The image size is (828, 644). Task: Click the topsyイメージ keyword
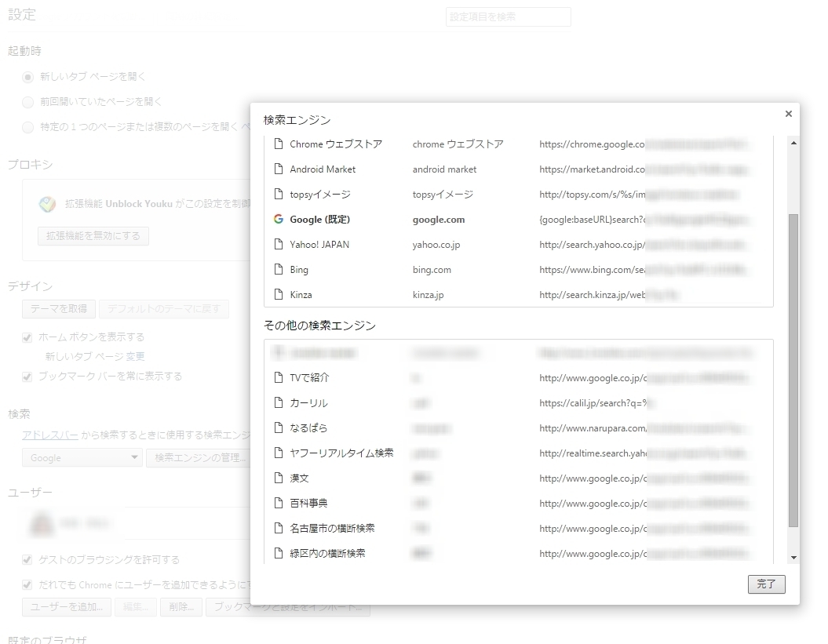click(x=443, y=195)
